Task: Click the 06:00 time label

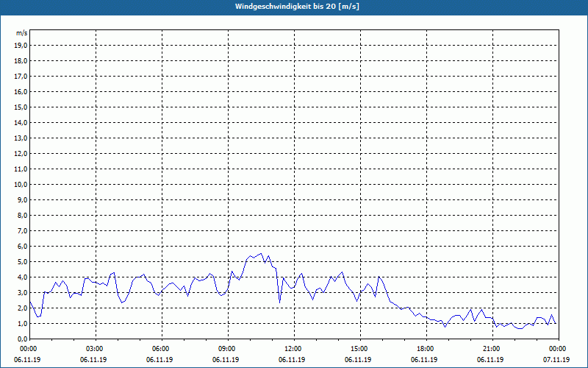Action: point(162,349)
